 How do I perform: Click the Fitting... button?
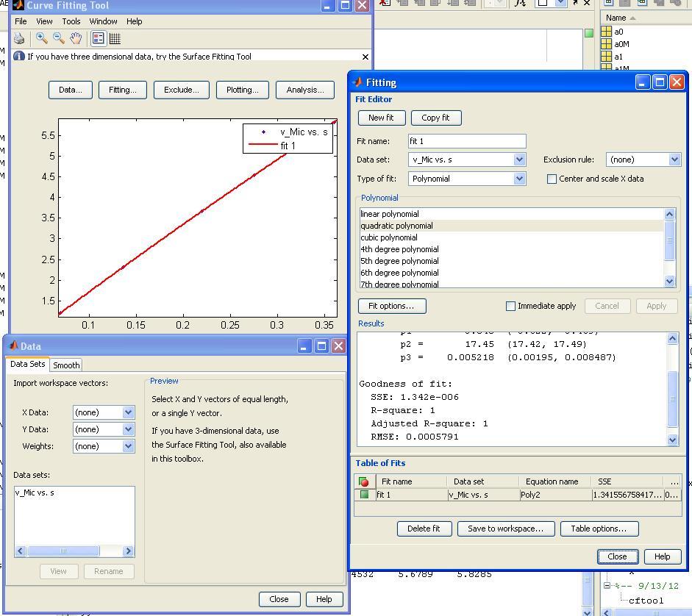(x=123, y=90)
